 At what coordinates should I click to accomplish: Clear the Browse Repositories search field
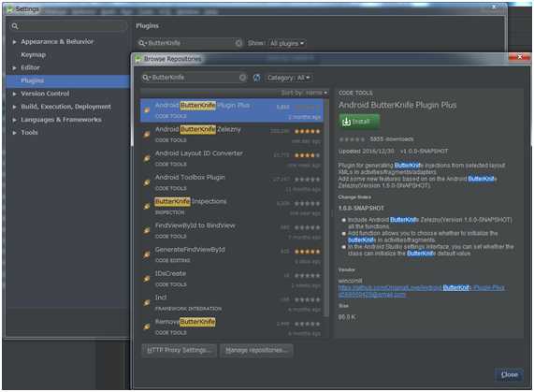(242, 78)
